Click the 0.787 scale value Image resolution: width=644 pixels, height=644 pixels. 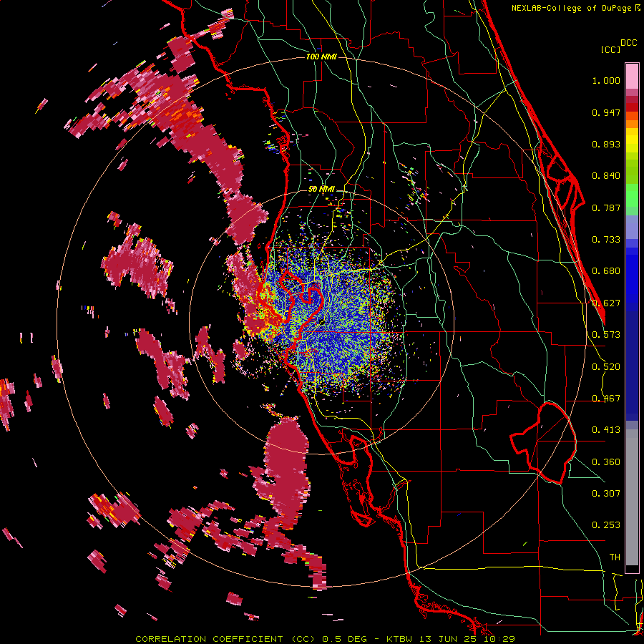(606, 208)
